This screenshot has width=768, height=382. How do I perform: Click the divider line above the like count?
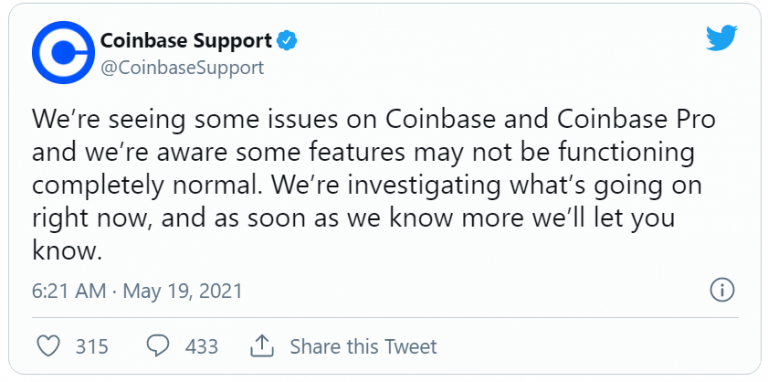[x=385, y=317]
